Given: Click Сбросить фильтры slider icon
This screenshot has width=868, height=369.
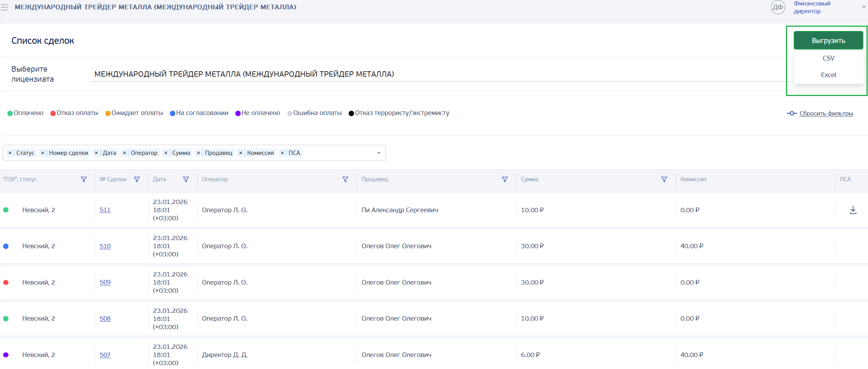Looking at the screenshot, I should (792, 113).
